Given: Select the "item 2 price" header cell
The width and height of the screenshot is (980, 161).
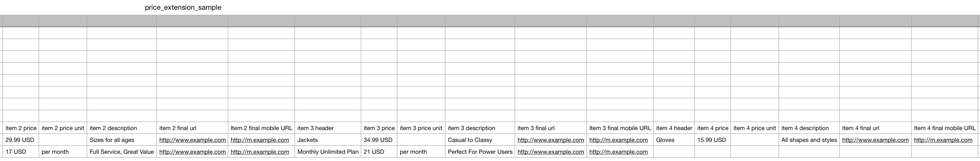Looking at the screenshot, I should coord(21,128).
